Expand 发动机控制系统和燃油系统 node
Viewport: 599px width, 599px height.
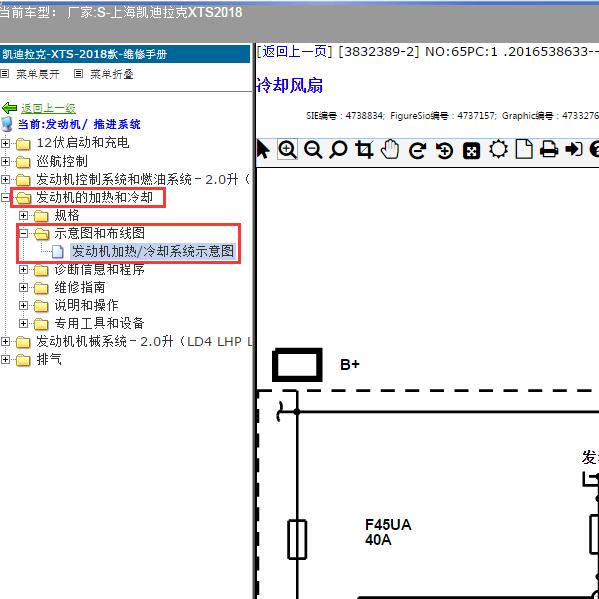(5, 180)
